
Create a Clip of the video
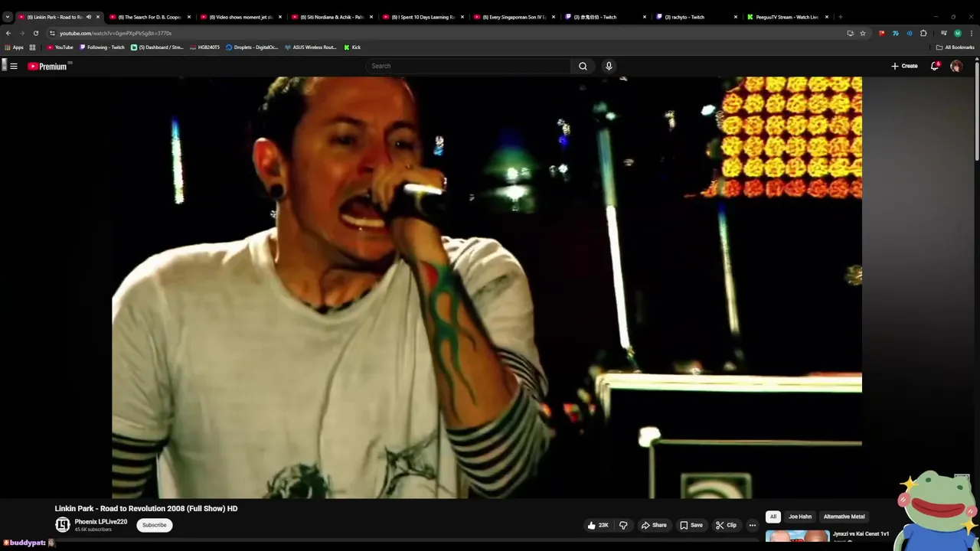[726, 525]
